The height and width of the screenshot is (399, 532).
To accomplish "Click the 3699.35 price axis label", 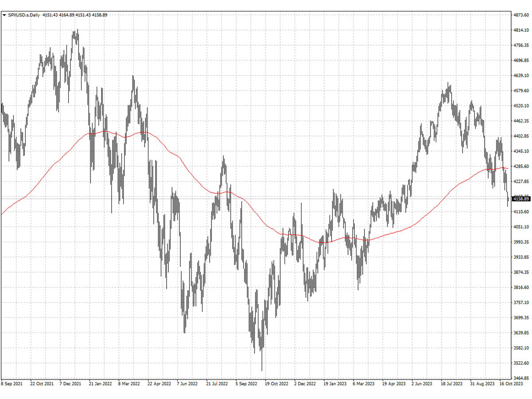I will click(x=521, y=318).
